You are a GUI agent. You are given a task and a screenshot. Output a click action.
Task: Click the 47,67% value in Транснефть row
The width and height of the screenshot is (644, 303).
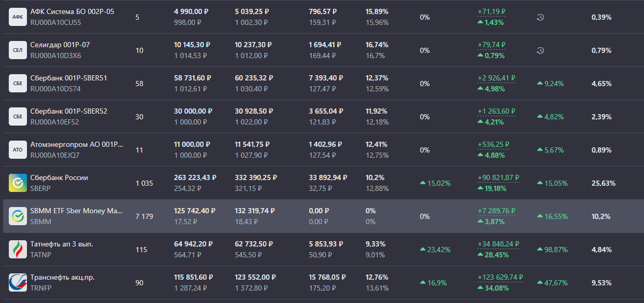(x=553, y=283)
